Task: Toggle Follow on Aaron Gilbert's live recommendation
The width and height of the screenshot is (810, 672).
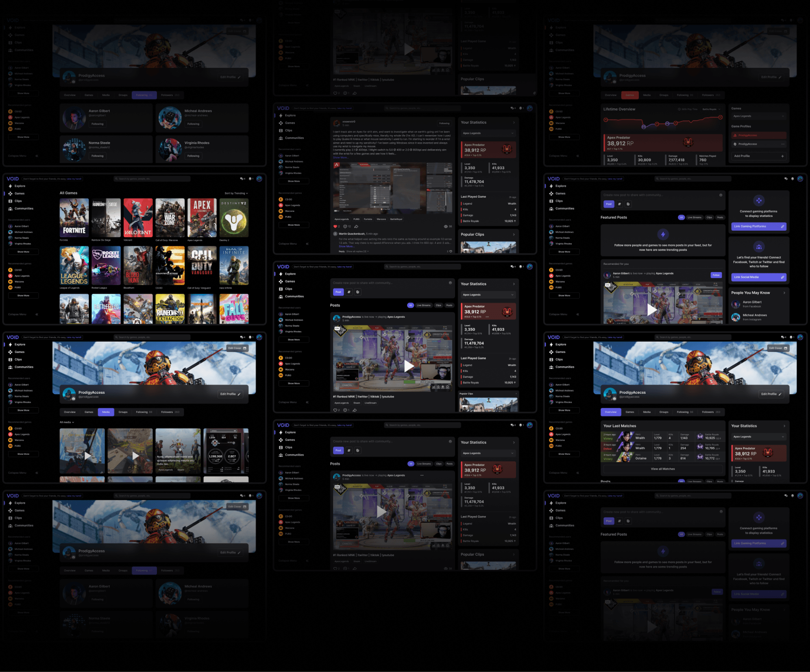Action: 716,275
